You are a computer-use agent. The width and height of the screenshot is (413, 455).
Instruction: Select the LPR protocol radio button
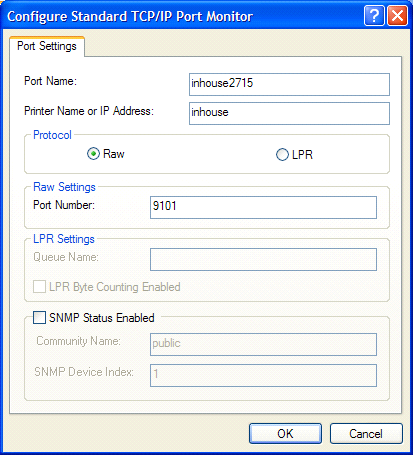tap(282, 155)
